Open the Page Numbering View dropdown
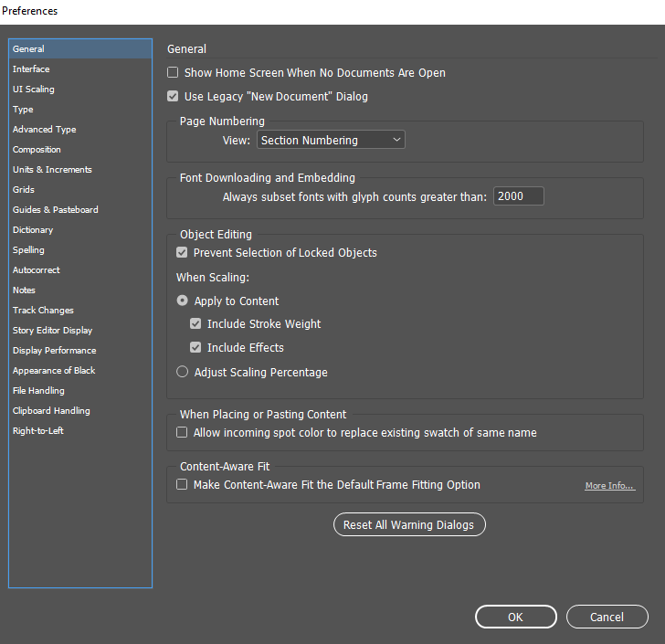Image resolution: width=665 pixels, height=644 pixels. click(x=331, y=140)
